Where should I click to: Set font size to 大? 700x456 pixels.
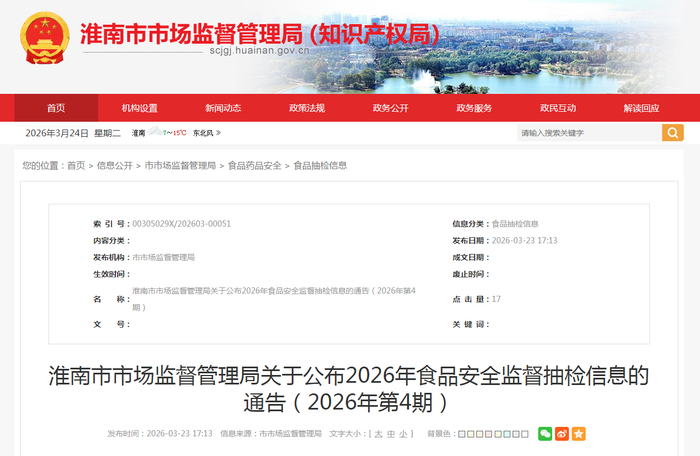click(379, 434)
